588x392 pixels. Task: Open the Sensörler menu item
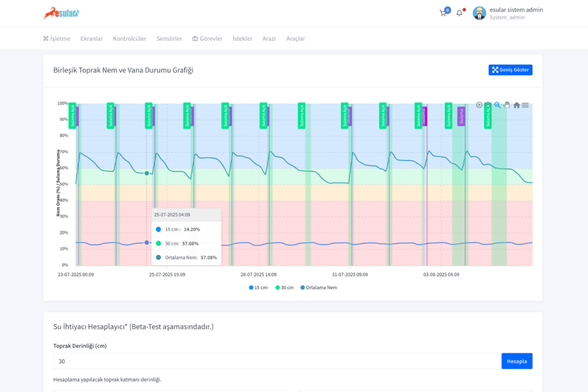[x=169, y=38]
